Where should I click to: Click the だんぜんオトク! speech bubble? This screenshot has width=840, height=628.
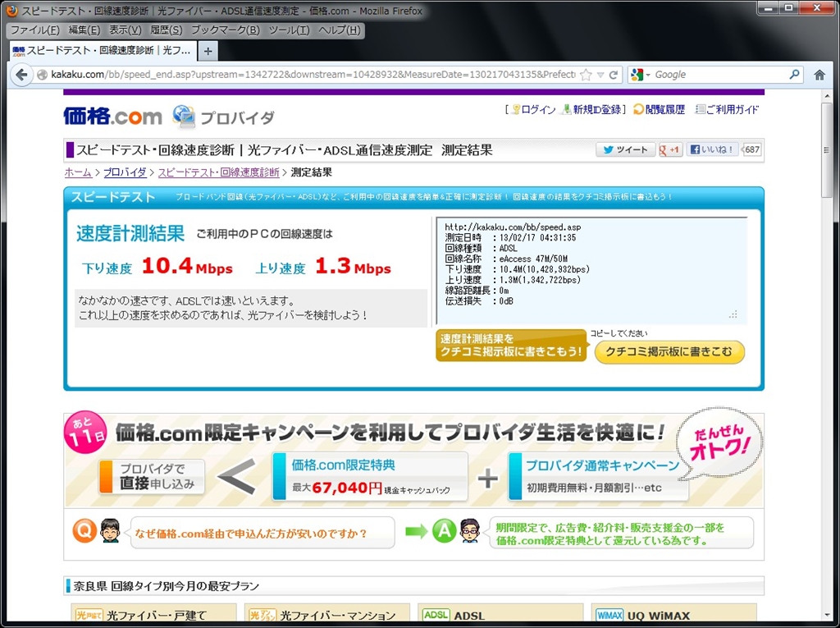720,443
